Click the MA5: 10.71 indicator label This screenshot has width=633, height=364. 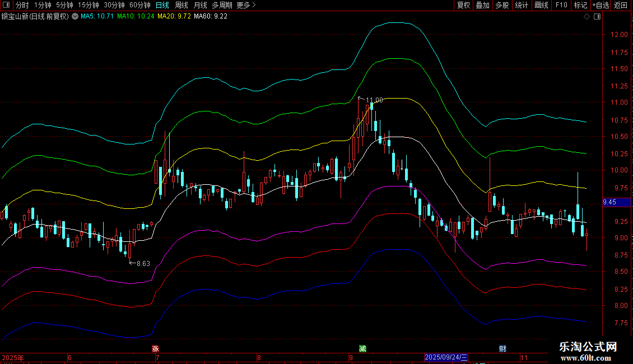pos(97,16)
